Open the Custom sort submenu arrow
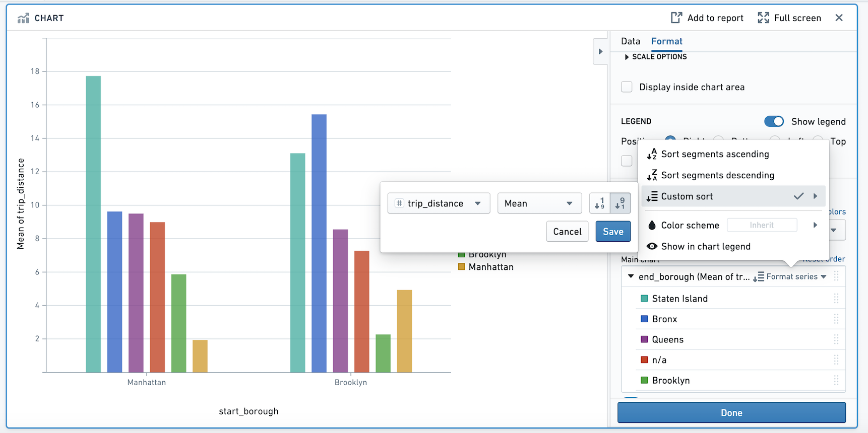Viewport: 868px width, 433px height. [815, 196]
